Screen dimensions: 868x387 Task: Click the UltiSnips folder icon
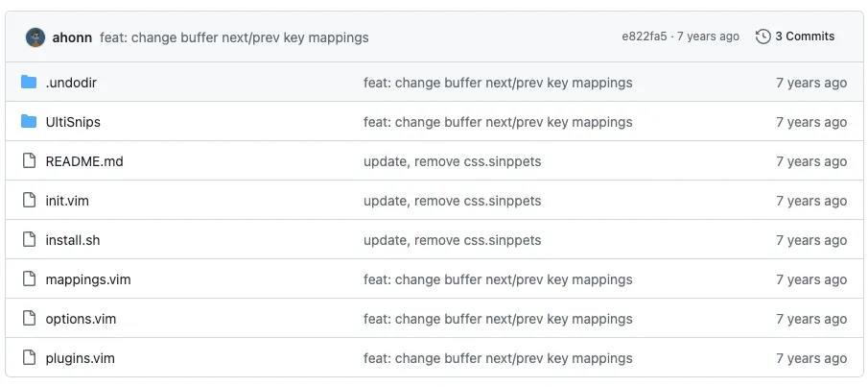point(29,122)
